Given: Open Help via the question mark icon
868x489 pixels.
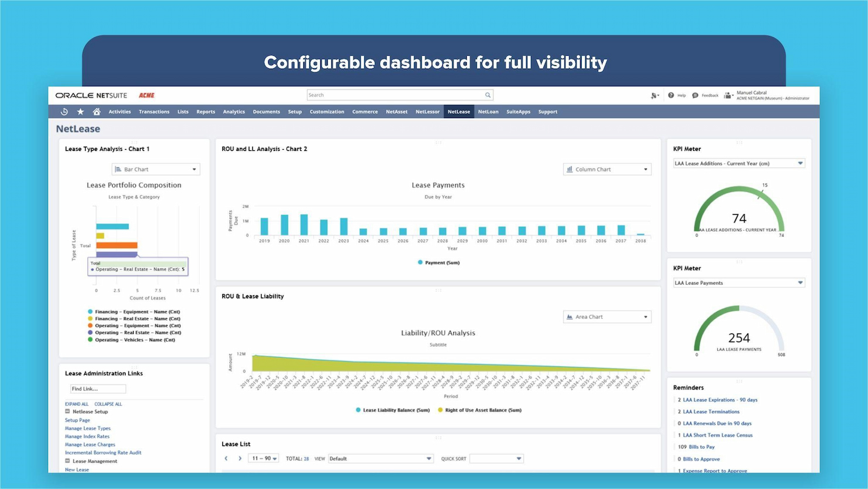Looking at the screenshot, I should click(x=671, y=95).
